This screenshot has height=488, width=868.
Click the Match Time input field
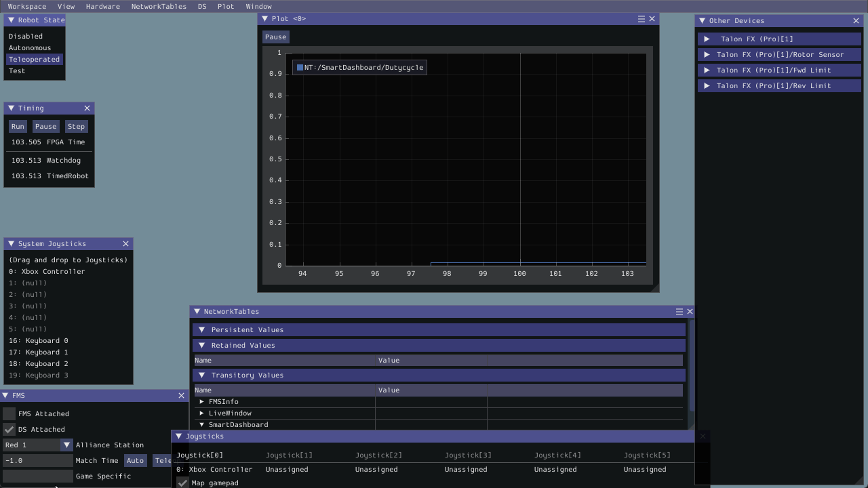[37, 460]
